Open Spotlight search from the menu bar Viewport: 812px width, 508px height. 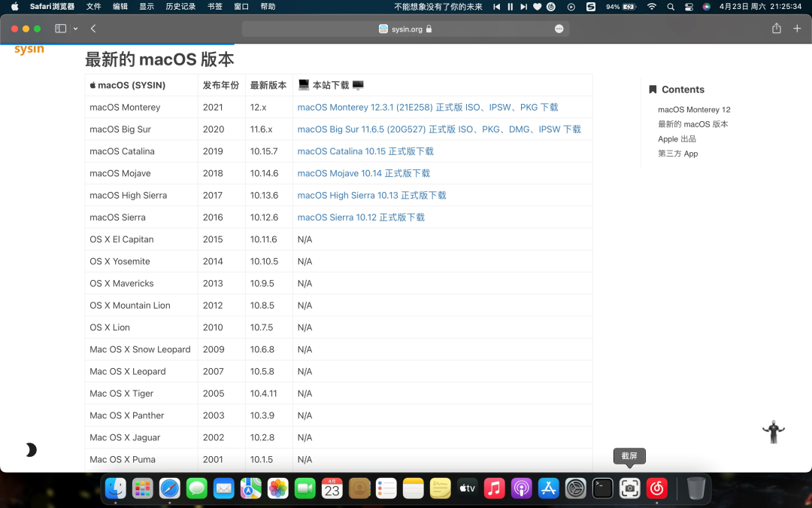click(670, 7)
